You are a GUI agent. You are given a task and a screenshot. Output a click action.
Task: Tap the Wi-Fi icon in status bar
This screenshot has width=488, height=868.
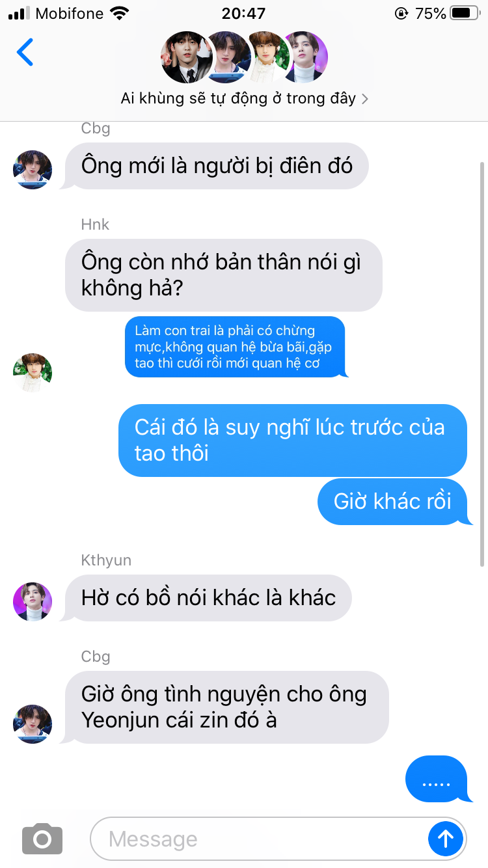(x=120, y=13)
